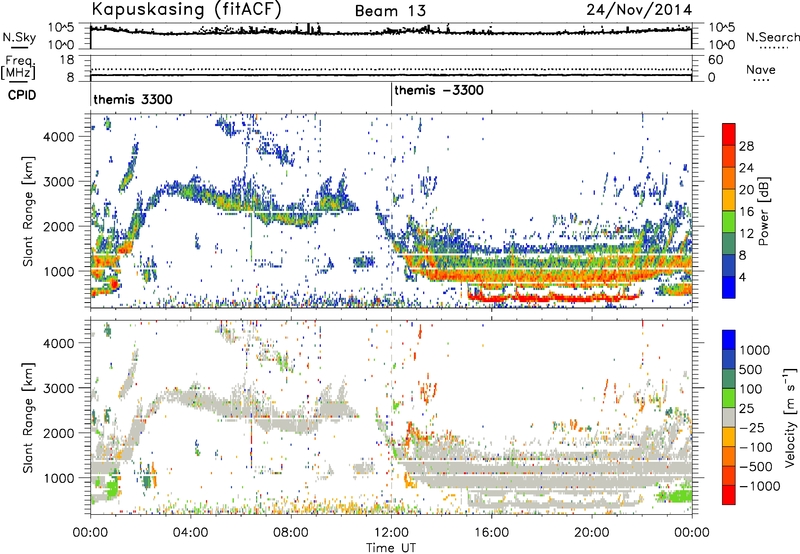Click the 'N.Search' legend label

click(772, 37)
